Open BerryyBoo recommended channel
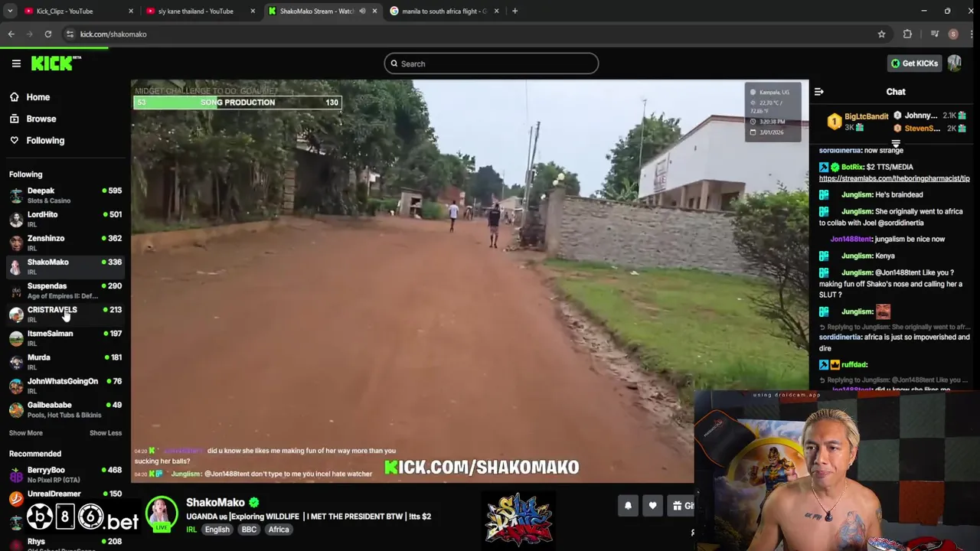The image size is (980, 551). click(x=66, y=474)
